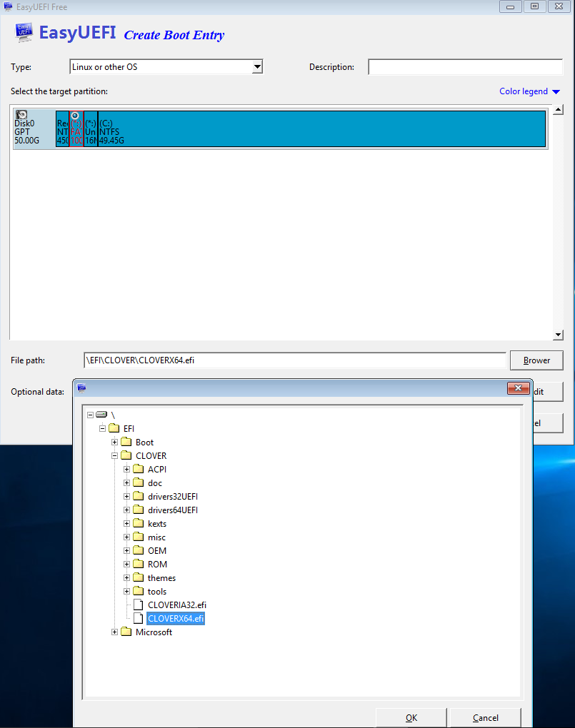Click the kexts folder icon

coord(139,524)
